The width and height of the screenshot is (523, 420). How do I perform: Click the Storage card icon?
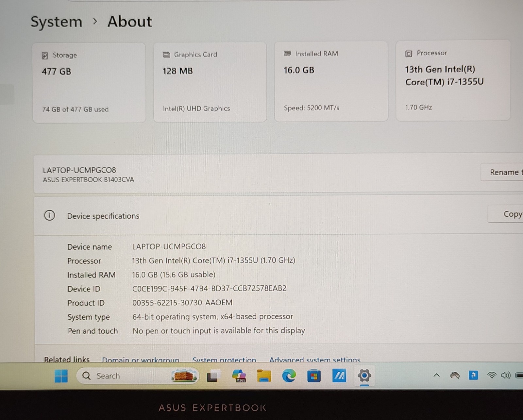click(x=45, y=56)
